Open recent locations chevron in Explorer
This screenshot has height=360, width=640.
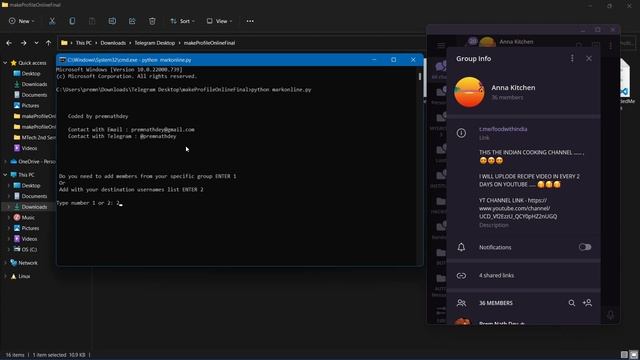pos(36,43)
